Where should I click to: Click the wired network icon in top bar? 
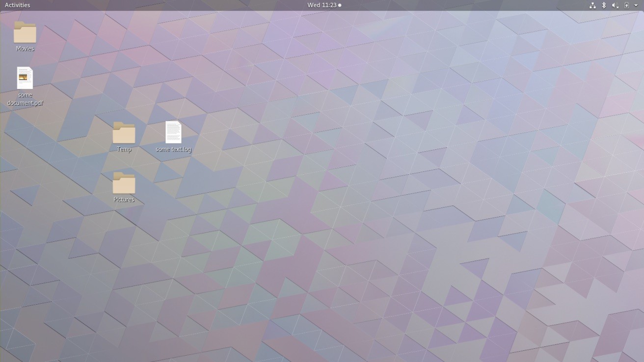[x=592, y=5]
